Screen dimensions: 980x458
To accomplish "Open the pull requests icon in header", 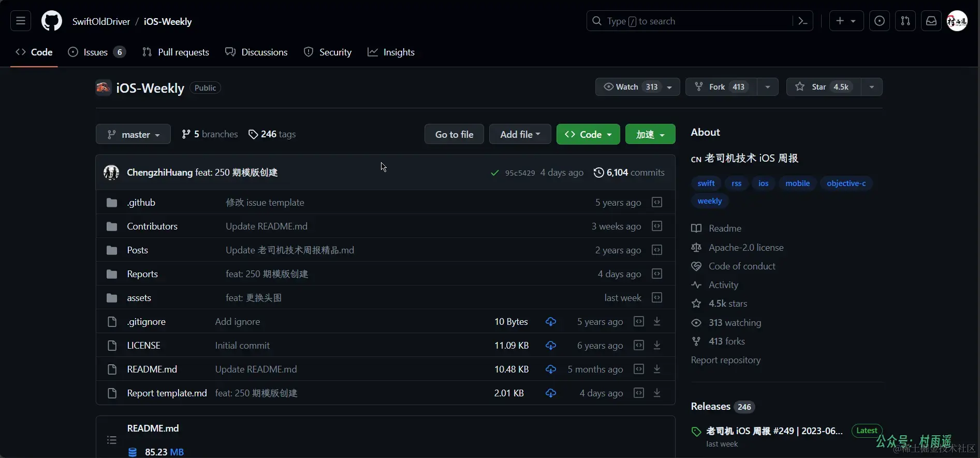I will [x=905, y=21].
